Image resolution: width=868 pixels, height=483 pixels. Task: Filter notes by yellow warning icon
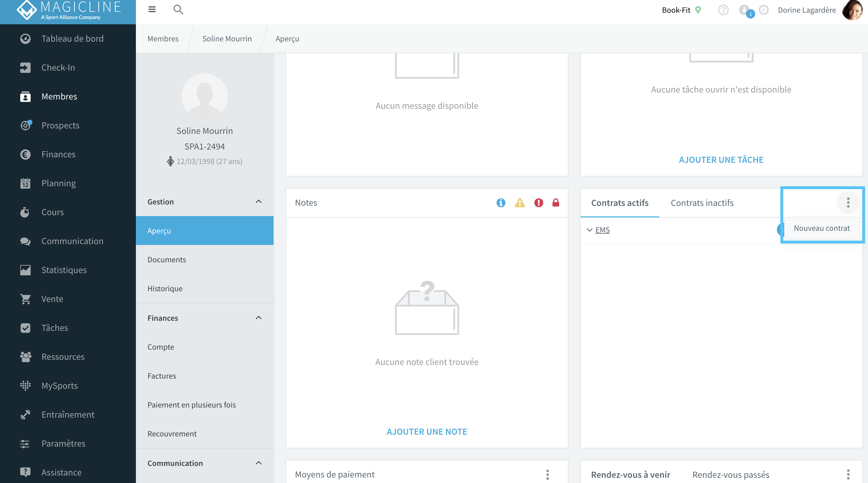[x=520, y=202]
